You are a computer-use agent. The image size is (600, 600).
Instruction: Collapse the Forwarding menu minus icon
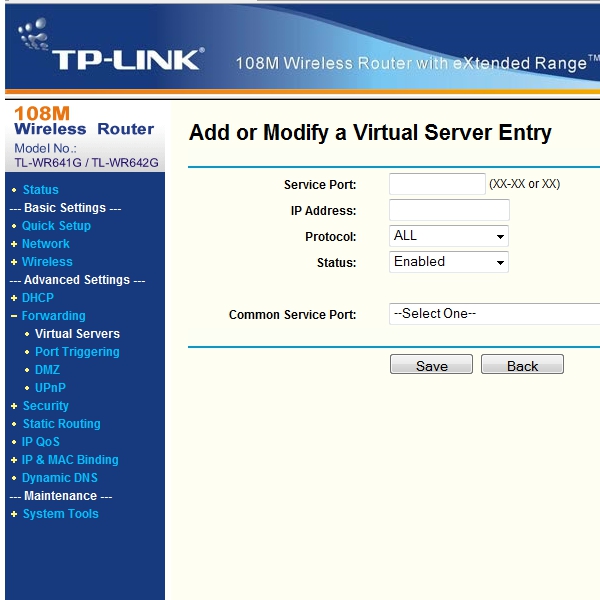pyautogui.click(x=14, y=316)
